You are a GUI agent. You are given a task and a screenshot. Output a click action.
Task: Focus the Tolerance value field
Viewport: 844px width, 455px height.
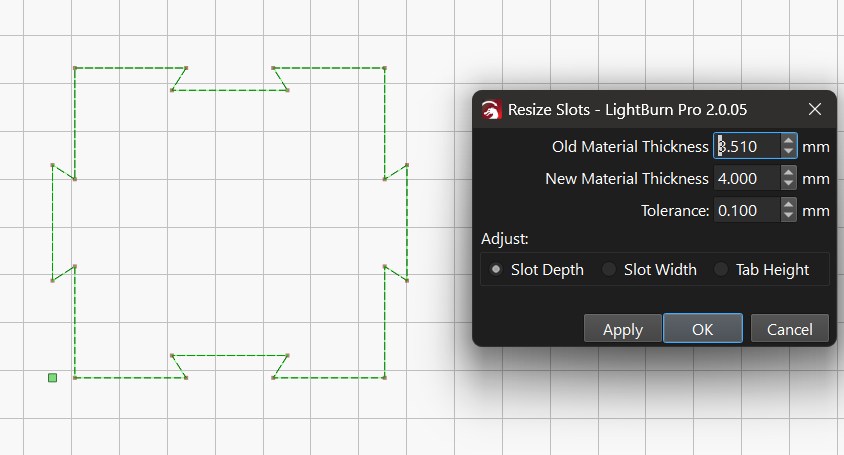click(746, 211)
